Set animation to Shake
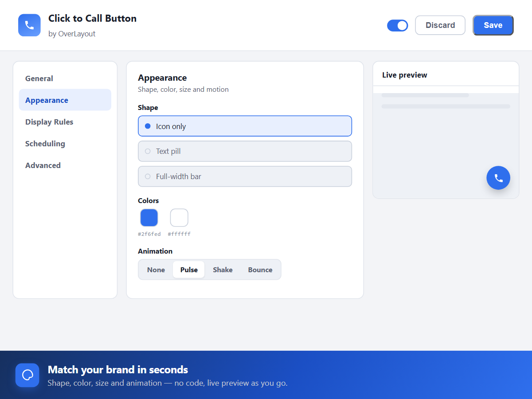The height and width of the screenshot is (399, 532). tap(223, 270)
